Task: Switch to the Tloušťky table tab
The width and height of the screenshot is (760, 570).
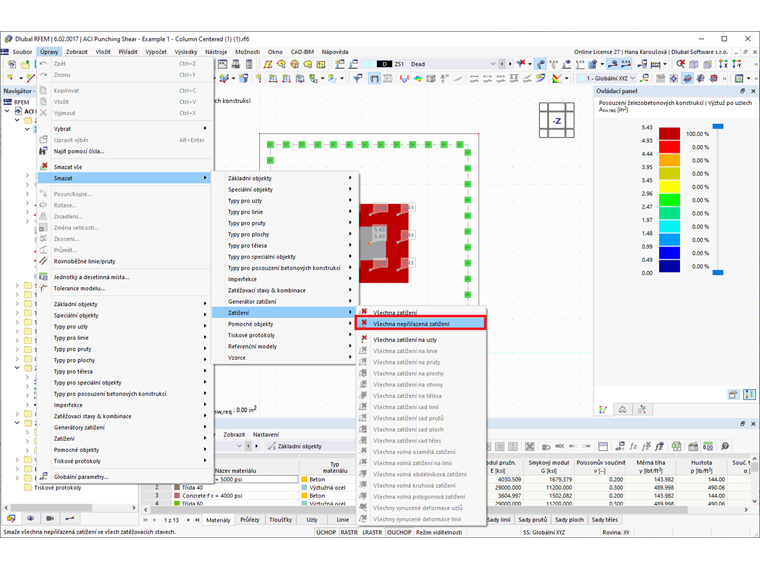Action: pyautogui.click(x=281, y=520)
